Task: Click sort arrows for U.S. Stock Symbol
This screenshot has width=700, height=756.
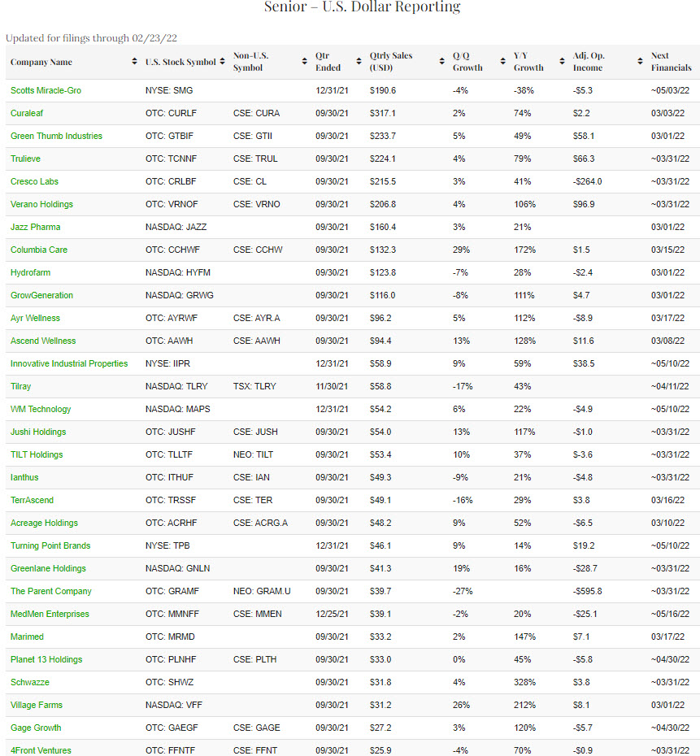Action: (x=222, y=63)
